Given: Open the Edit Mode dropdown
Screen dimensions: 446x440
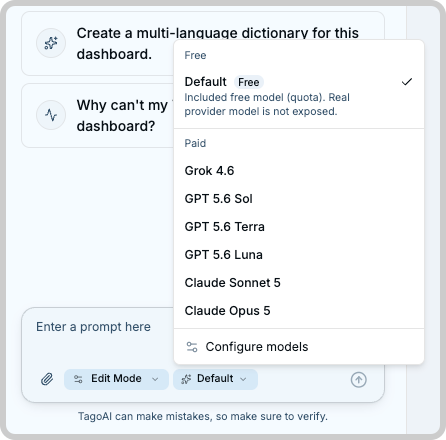Looking at the screenshot, I should tap(116, 379).
